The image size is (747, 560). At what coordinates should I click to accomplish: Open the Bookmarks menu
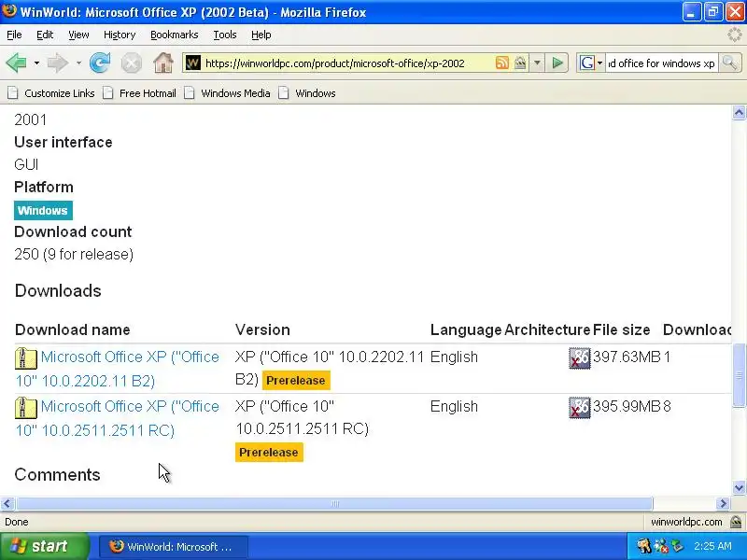175,35
